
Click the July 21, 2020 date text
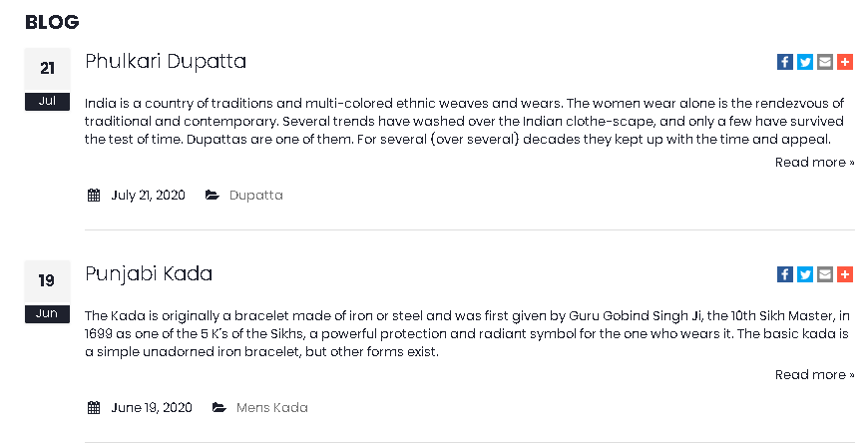tap(148, 195)
